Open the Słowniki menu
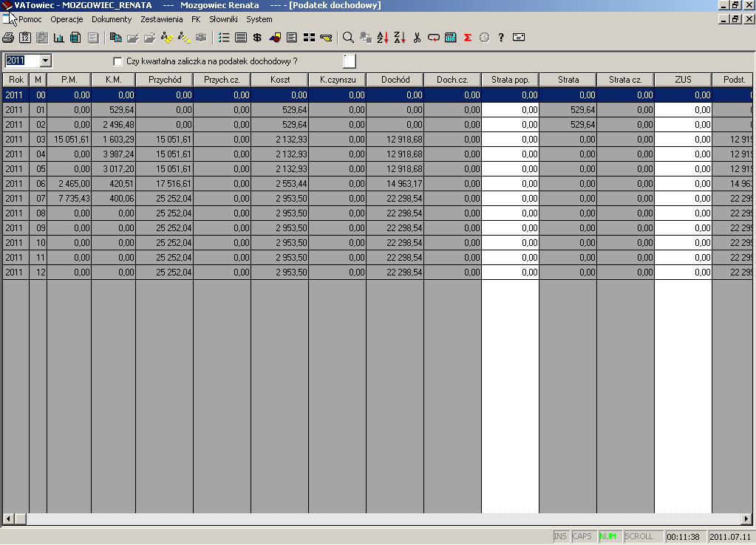Image resolution: width=756 pixels, height=545 pixels. click(x=223, y=19)
